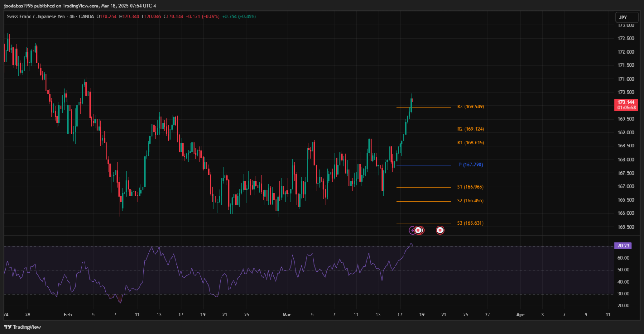Click the red 170.144 current price tag
The height and width of the screenshot is (334, 644).
click(626, 102)
